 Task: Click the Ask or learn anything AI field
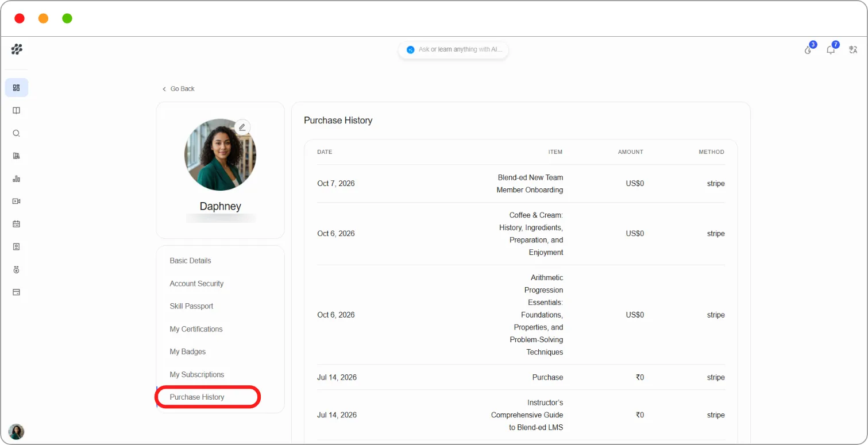coord(453,50)
